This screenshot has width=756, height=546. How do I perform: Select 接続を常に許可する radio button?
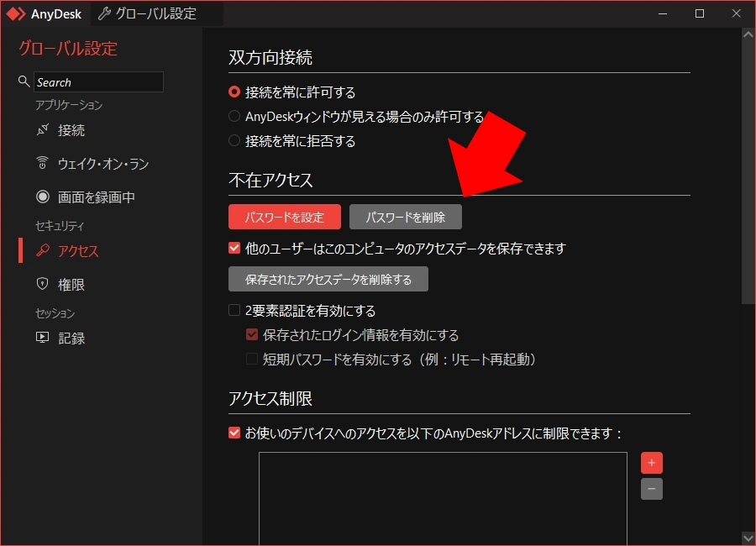click(234, 91)
